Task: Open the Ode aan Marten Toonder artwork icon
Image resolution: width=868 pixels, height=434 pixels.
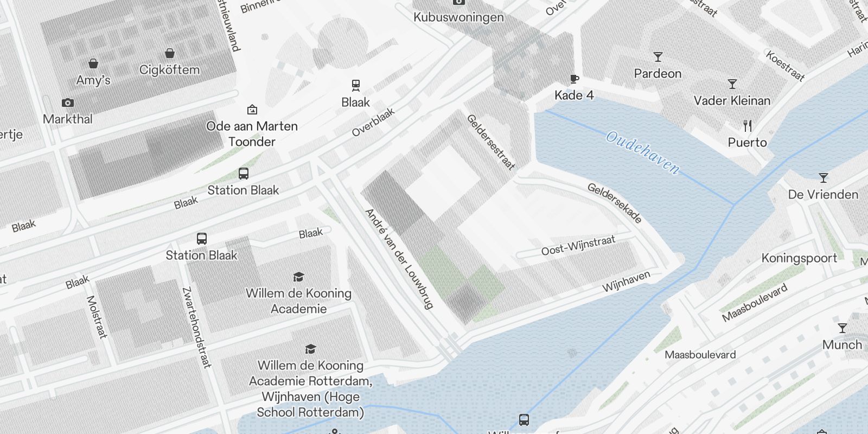Action: pos(252,110)
